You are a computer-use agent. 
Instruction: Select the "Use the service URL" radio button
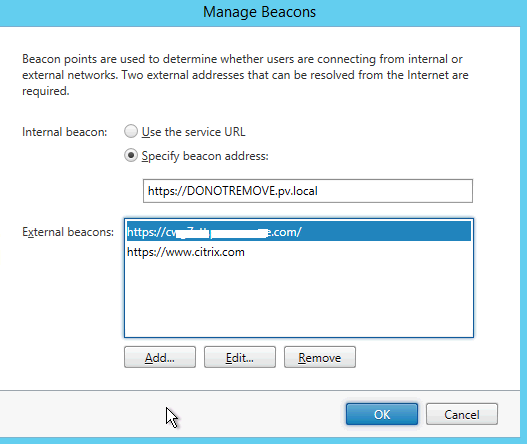coord(131,132)
